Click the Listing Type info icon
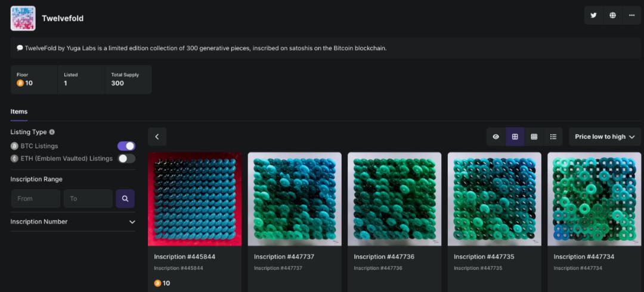This screenshot has height=292, width=644. [52, 132]
